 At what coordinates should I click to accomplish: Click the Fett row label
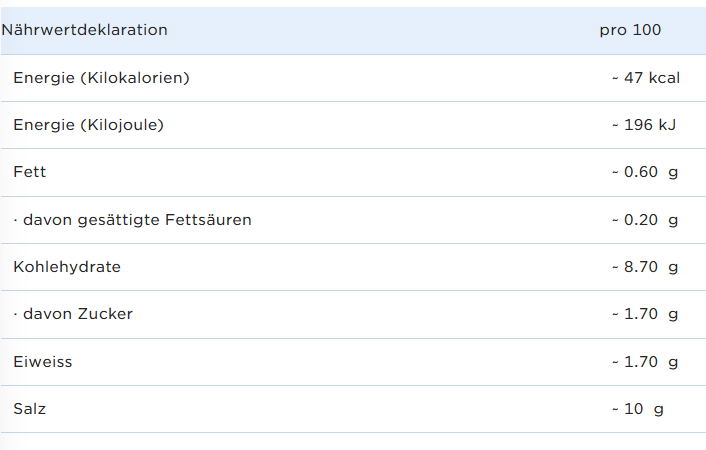tap(30, 172)
